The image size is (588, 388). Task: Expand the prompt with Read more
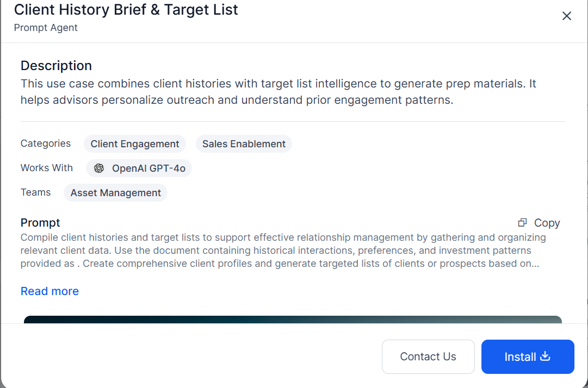(x=49, y=291)
